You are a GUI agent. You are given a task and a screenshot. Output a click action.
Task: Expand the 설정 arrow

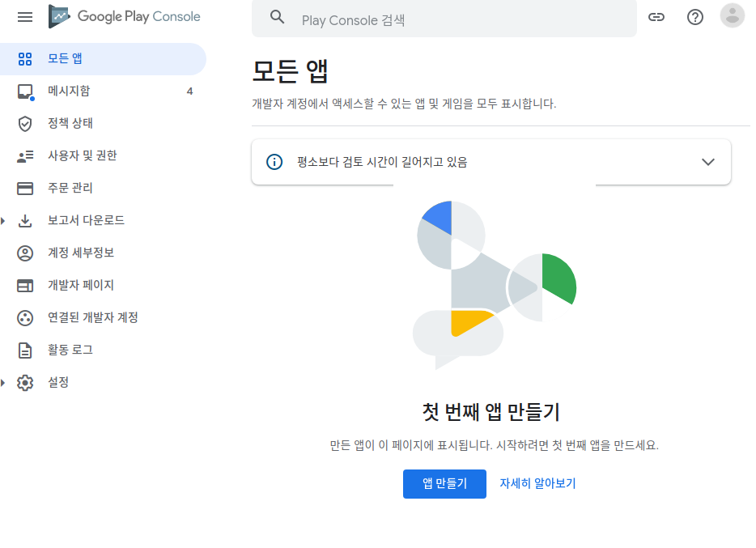[x=3, y=383]
